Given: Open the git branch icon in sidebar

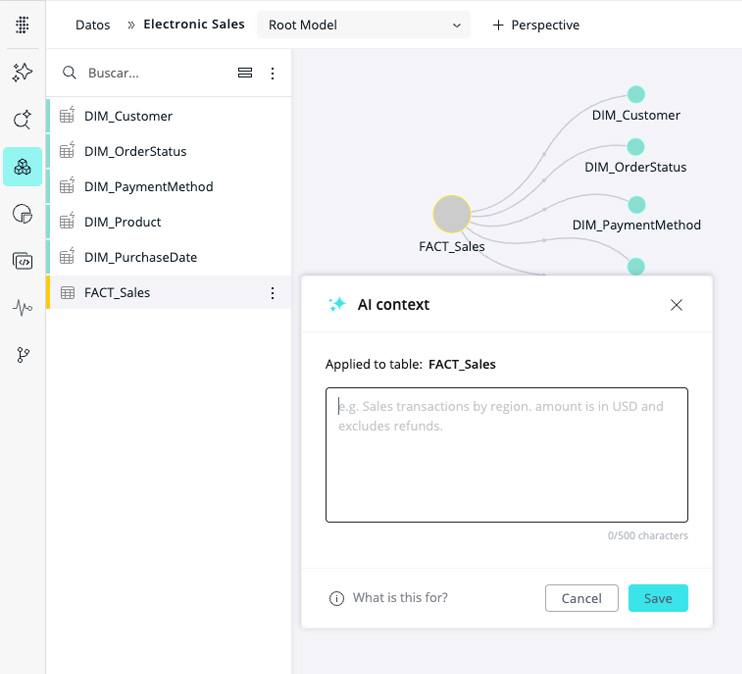Looking at the screenshot, I should tap(22, 355).
